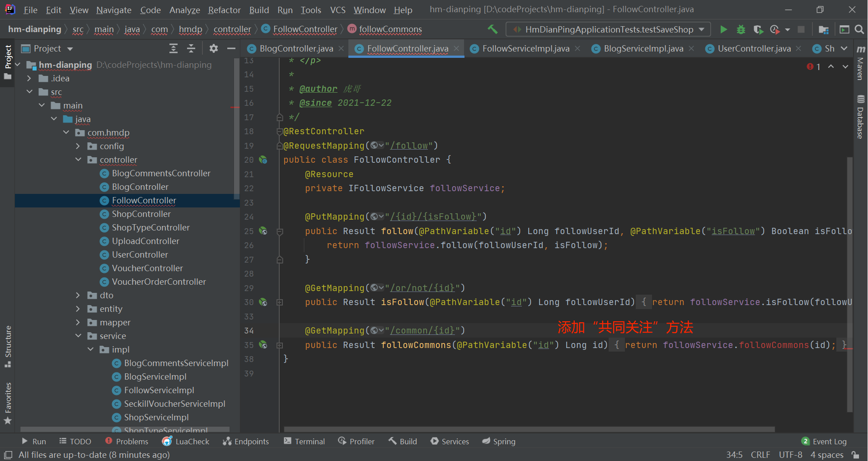Switch to BlogController.java tab

coord(296,48)
